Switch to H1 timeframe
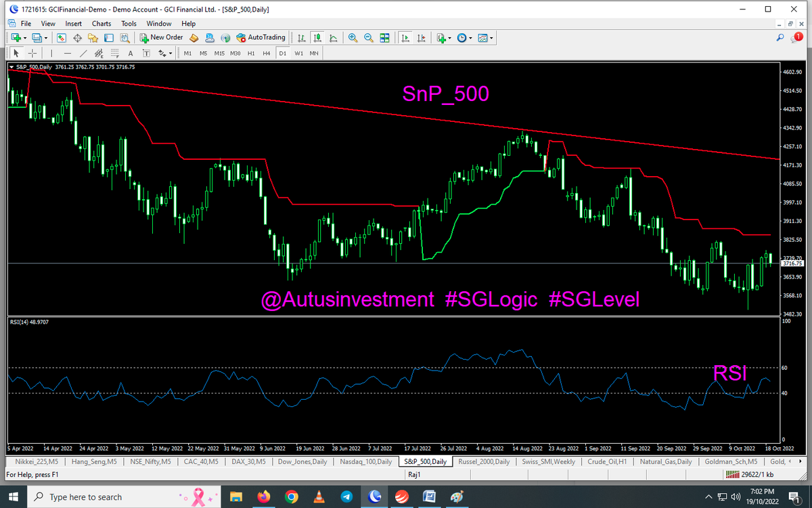Image resolution: width=812 pixels, height=508 pixels. point(251,53)
